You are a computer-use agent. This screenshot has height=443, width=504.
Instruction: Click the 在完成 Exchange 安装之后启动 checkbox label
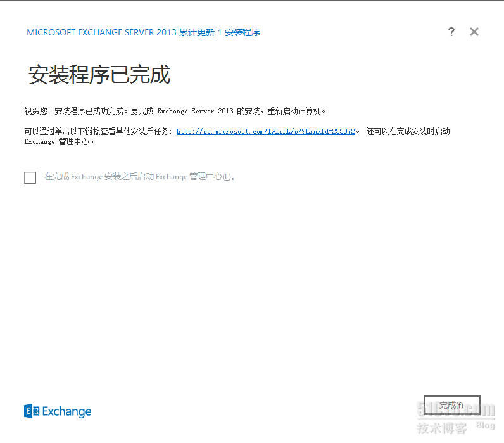click(x=139, y=177)
